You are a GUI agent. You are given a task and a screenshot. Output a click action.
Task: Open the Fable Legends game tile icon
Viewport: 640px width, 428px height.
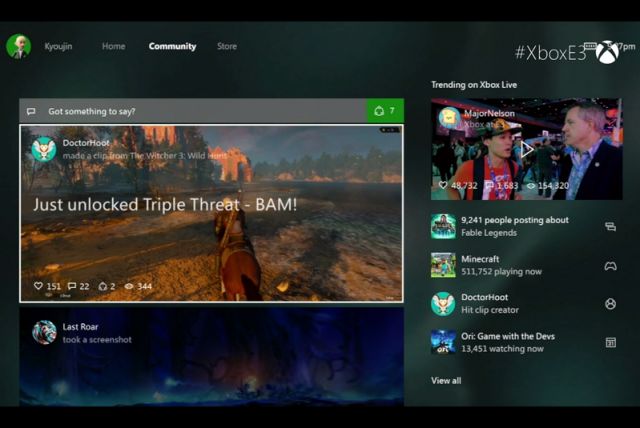[x=443, y=226]
